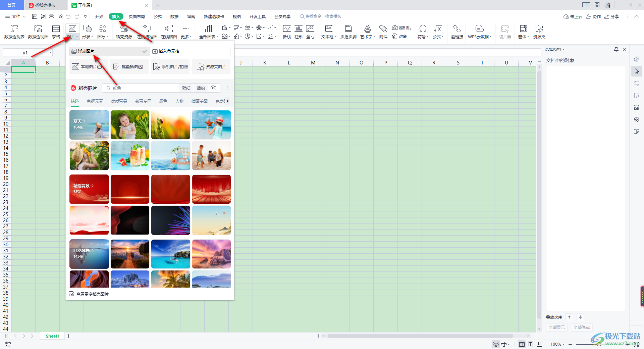Click the print preview icon

60,16
